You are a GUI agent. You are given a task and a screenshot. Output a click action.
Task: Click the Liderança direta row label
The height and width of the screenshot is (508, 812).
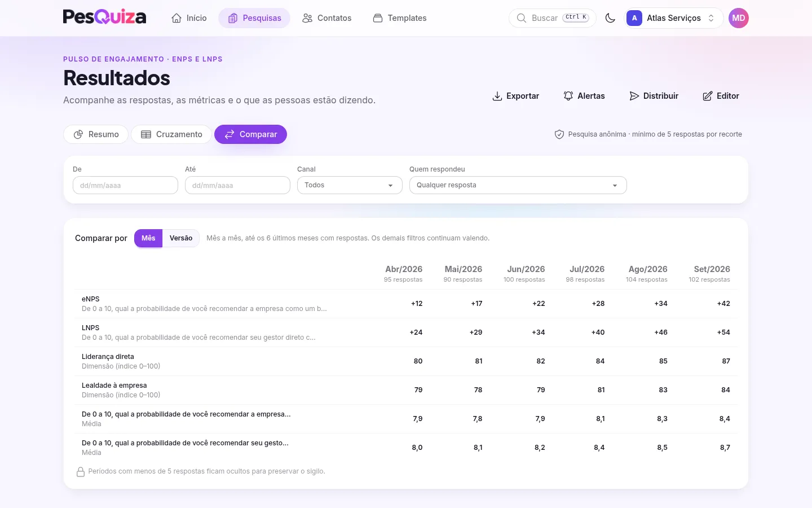tap(108, 357)
